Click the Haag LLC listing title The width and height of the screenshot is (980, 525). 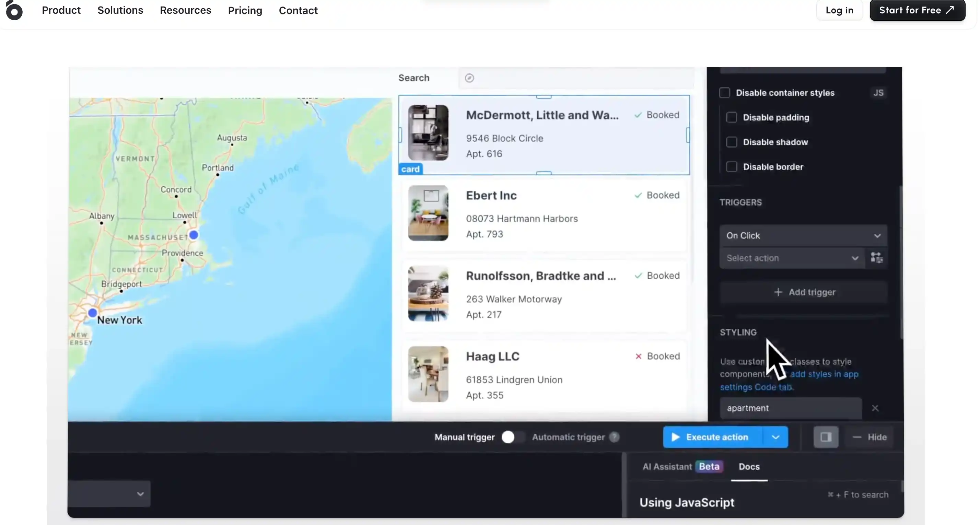coord(493,357)
